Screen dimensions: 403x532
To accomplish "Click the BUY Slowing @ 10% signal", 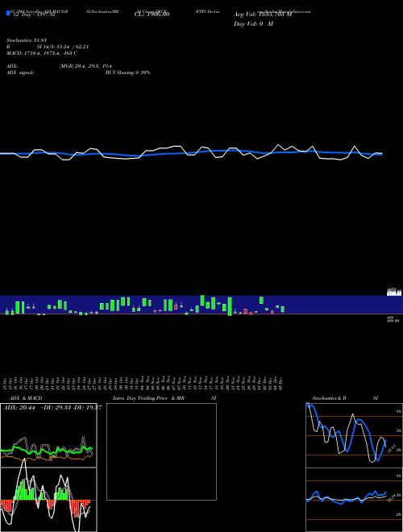I will (x=127, y=73).
